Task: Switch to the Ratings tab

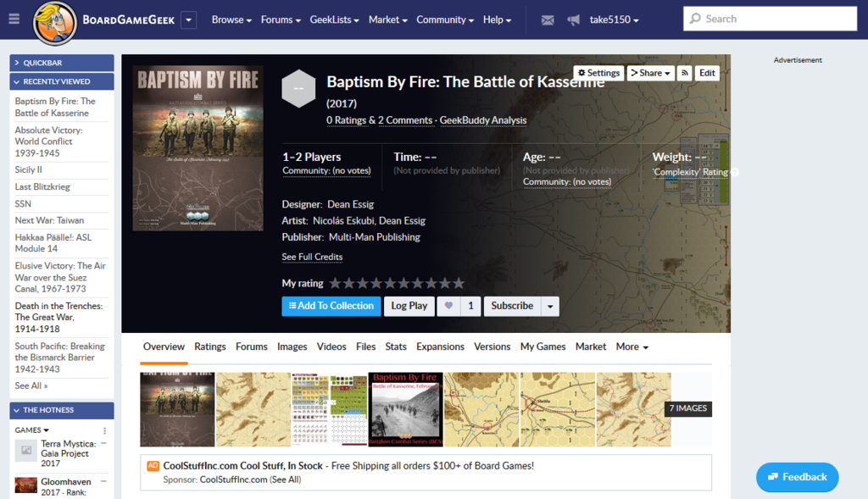Action: [x=209, y=347]
